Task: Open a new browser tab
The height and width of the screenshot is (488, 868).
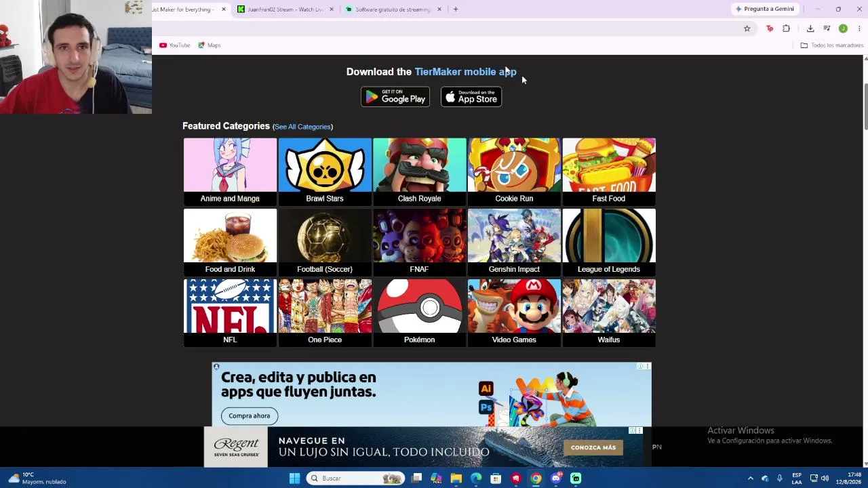Action: (456, 9)
